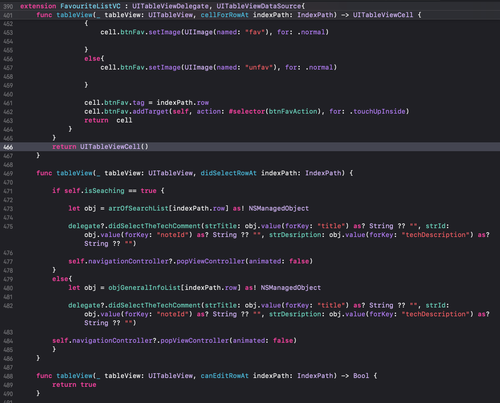Click gutter line number 462
The height and width of the screenshot is (403, 500).
[x=8, y=112]
